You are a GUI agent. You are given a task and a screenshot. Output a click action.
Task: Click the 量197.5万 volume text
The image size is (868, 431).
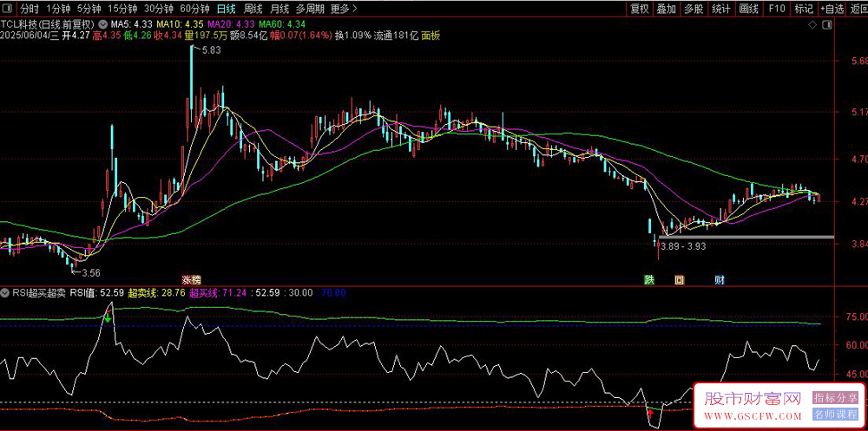[204, 36]
